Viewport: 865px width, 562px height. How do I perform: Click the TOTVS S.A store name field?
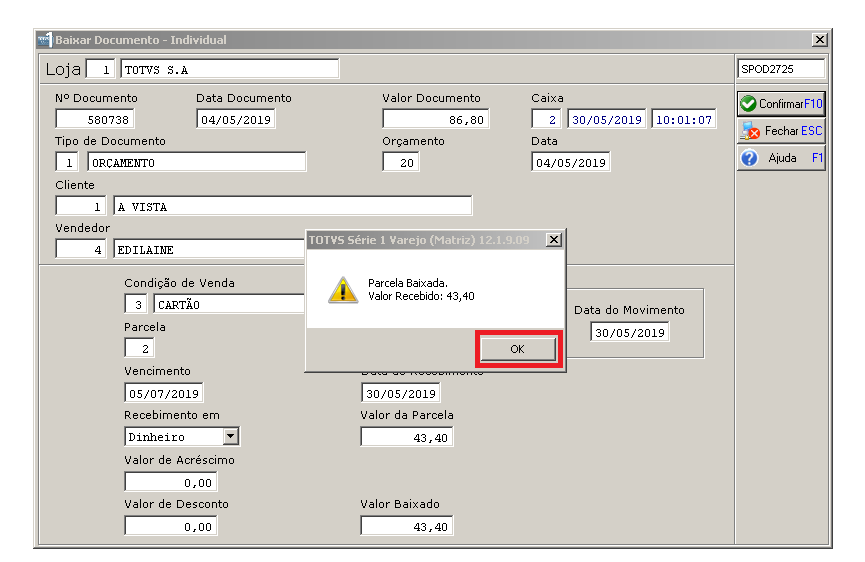pos(229,69)
